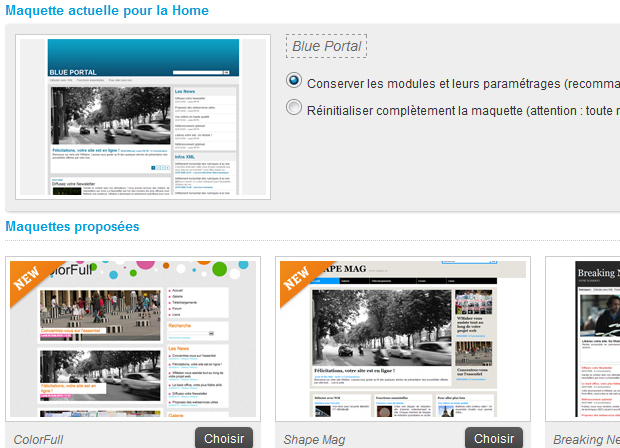Select 'Réinitialiser complètement la maquette' radio option
The height and width of the screenshot is (448, 620).
pos(294,108)
